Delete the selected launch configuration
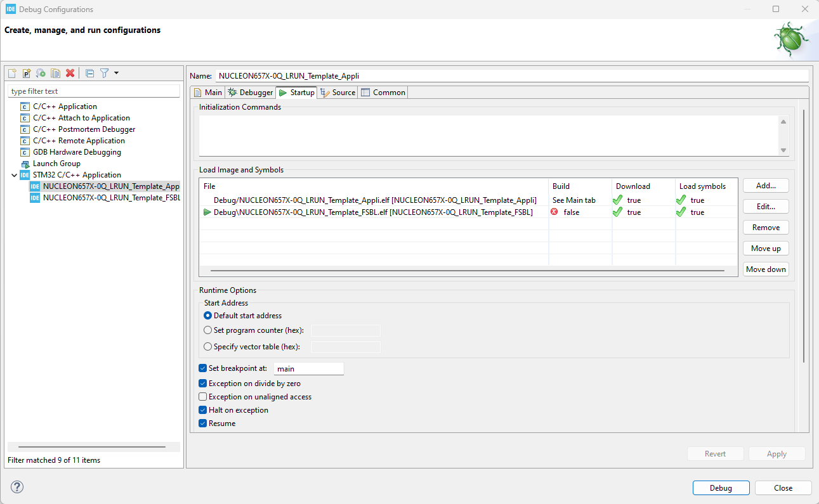Screen dimensions: 819x504 click(x=70, y=73)
